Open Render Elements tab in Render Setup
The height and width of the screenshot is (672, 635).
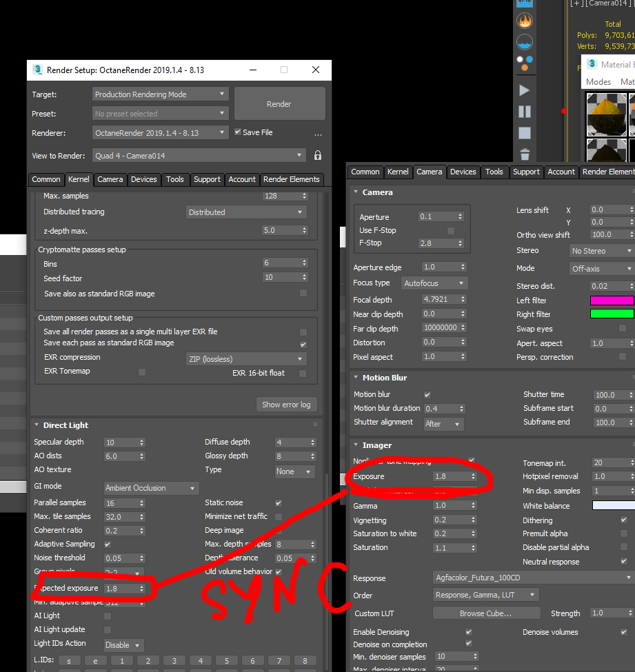coord(291,179)
